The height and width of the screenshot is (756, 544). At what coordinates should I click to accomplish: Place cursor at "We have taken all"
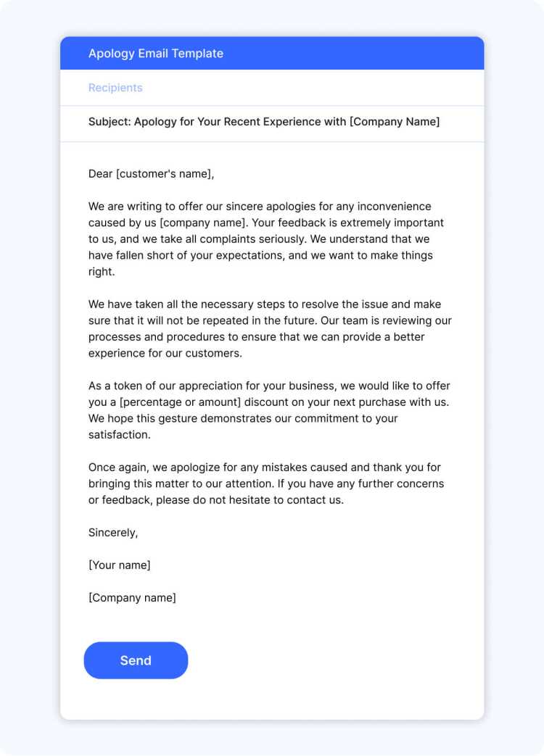(x=131, y=304)
